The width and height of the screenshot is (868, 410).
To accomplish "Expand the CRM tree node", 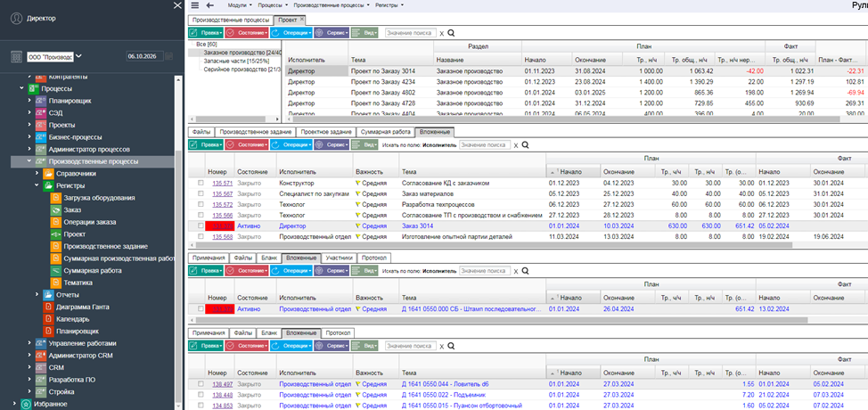I will coord(29,367).
